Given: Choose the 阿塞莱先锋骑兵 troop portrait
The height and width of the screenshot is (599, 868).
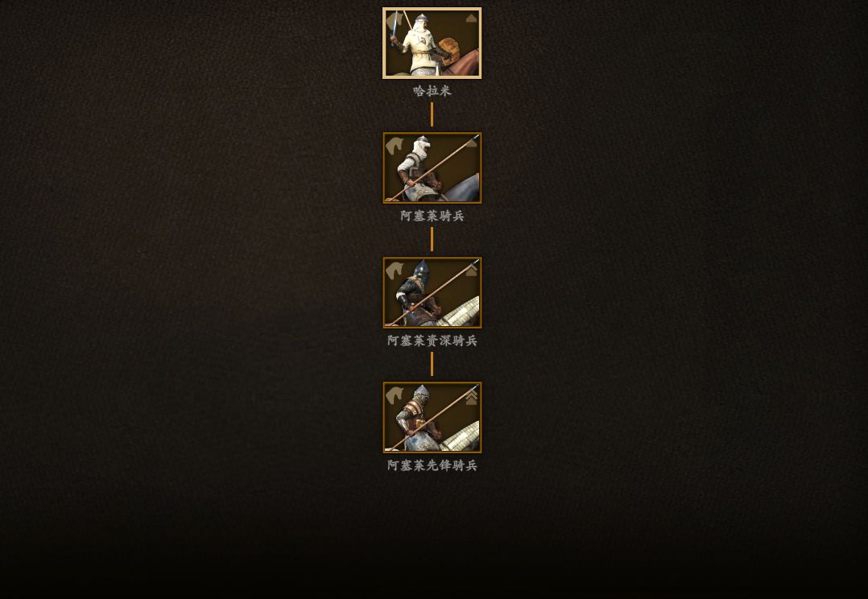Looking at the screenshot, I should [x=432, y=417].
